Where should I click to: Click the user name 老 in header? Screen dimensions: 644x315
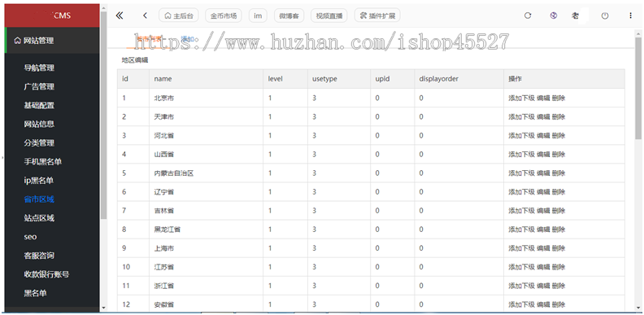576,15
